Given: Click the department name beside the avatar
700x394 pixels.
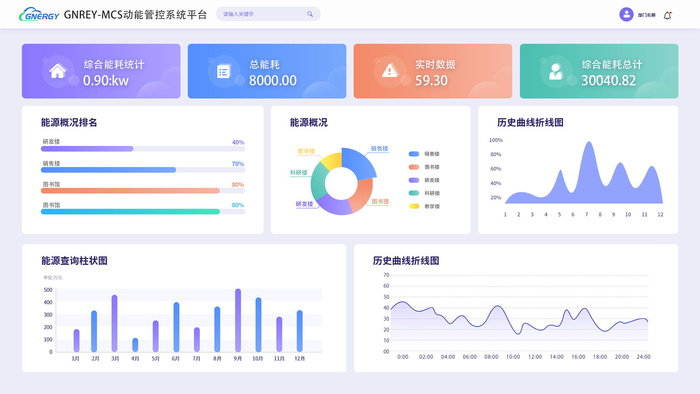Looking at the screenshot, I should coord(646,15).
